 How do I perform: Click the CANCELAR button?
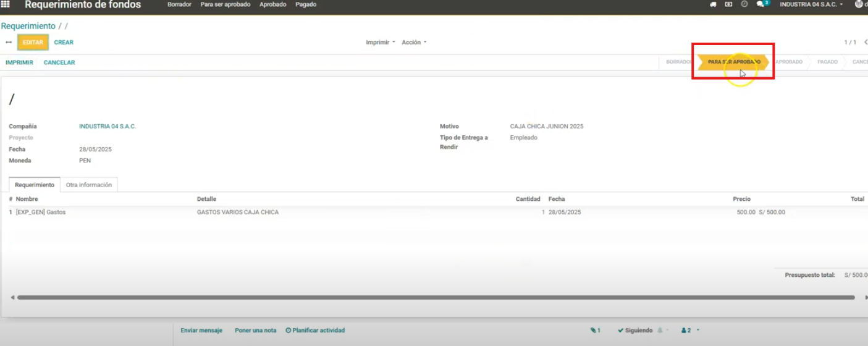click(x=59, y=62)
